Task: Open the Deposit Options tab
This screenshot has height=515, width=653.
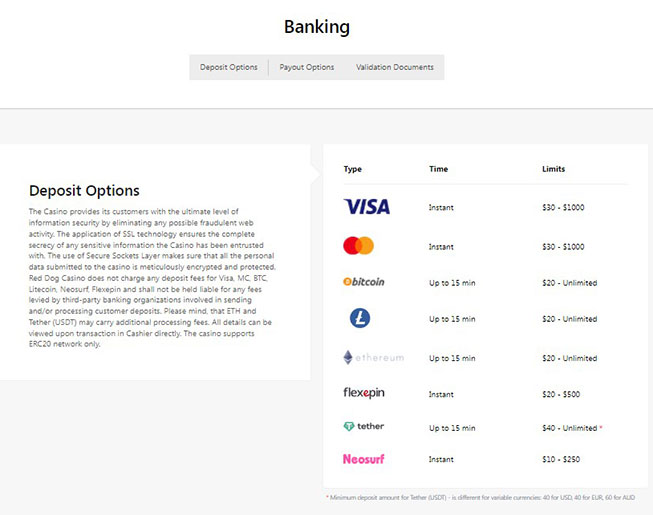Action: tap(228, 67)
